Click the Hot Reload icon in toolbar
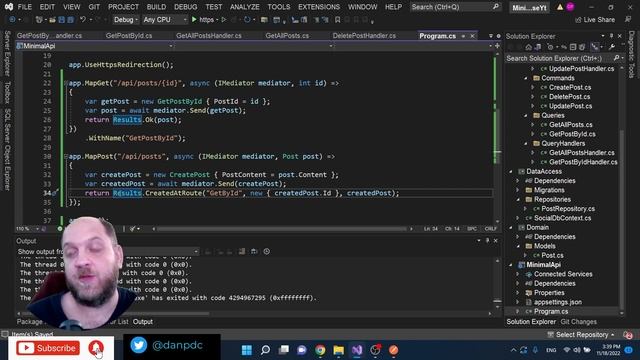The width and height of the screenshot is (640, 360). pyautogui.click(x=247, y=20)
